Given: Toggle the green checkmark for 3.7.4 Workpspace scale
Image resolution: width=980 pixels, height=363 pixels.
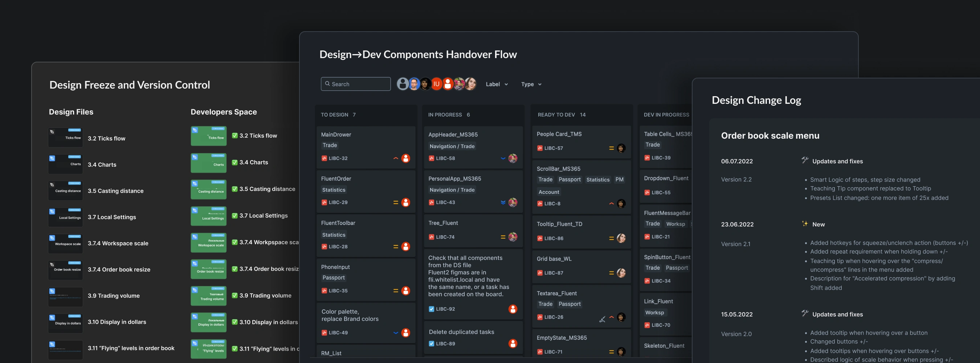Looking at the screenshot, I should (235, 242).
